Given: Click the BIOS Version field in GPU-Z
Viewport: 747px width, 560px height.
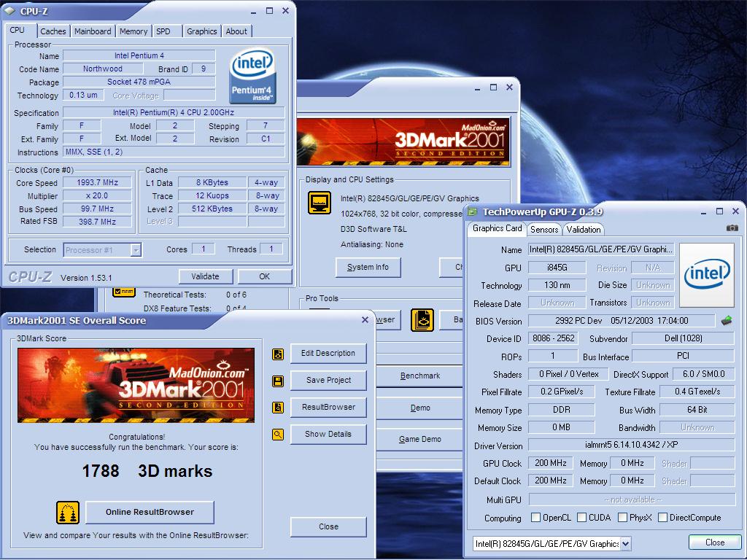Looking at the screenshot, I should pos(622,321).
